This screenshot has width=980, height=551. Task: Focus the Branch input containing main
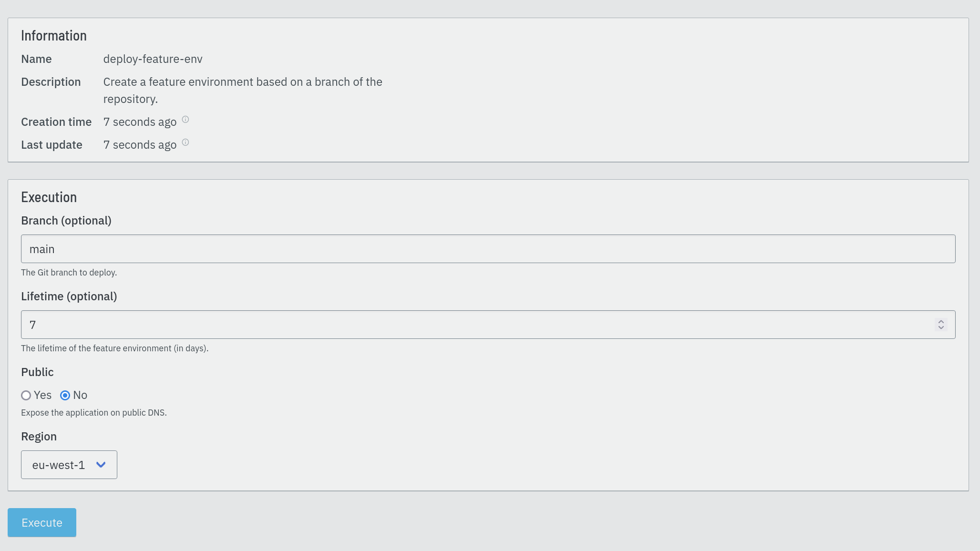click(x=488, y=249)
